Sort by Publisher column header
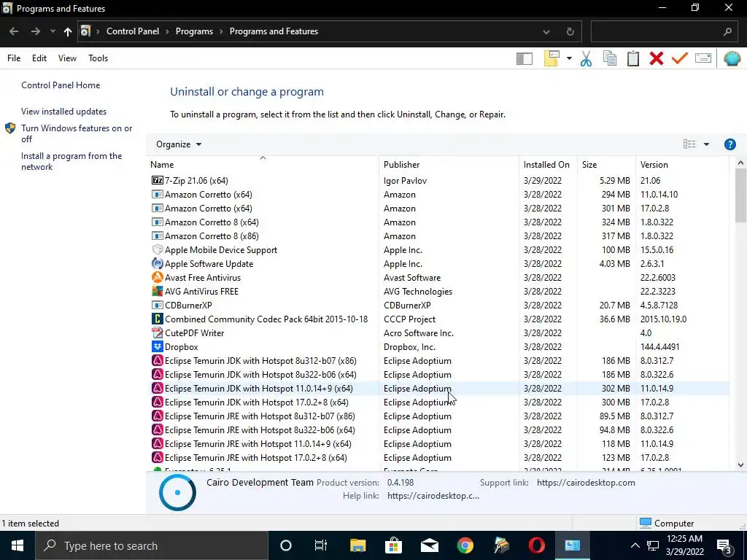This screenshot has width=747, height=560. [x=449, y=165]
